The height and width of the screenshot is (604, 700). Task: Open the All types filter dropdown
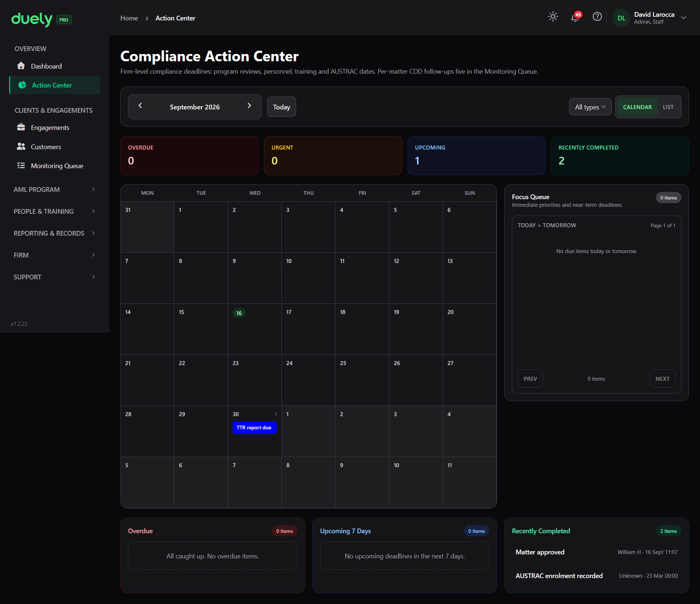tap(590, 107)
